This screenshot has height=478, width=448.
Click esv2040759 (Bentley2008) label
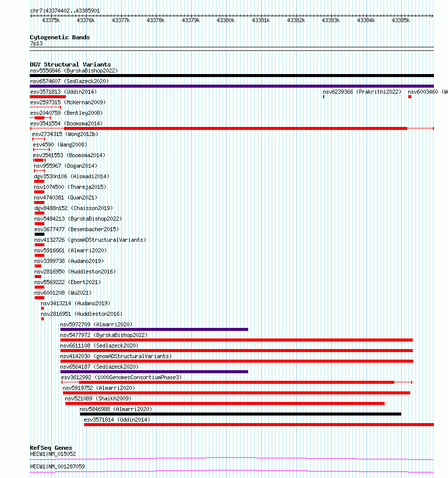point(66,113)
